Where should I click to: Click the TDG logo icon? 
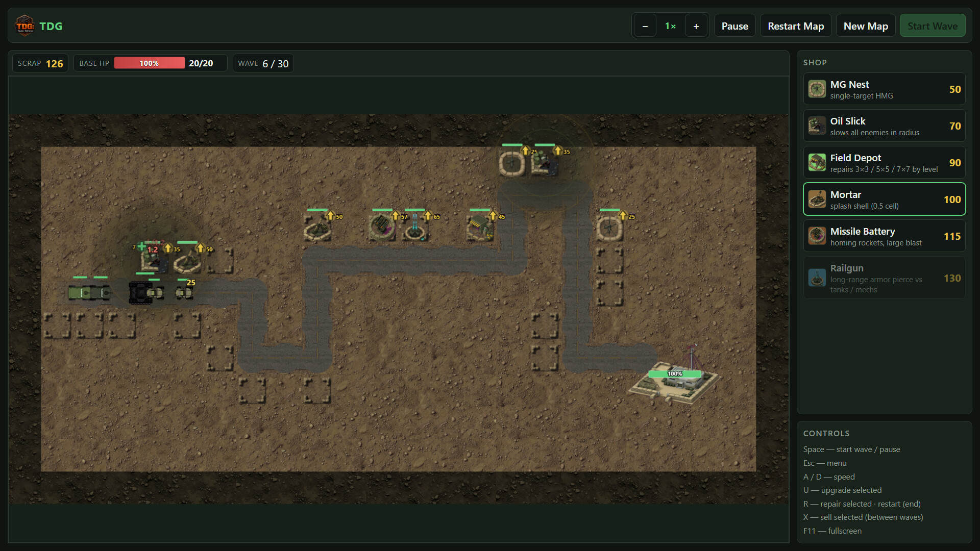[x=24, y=26]
